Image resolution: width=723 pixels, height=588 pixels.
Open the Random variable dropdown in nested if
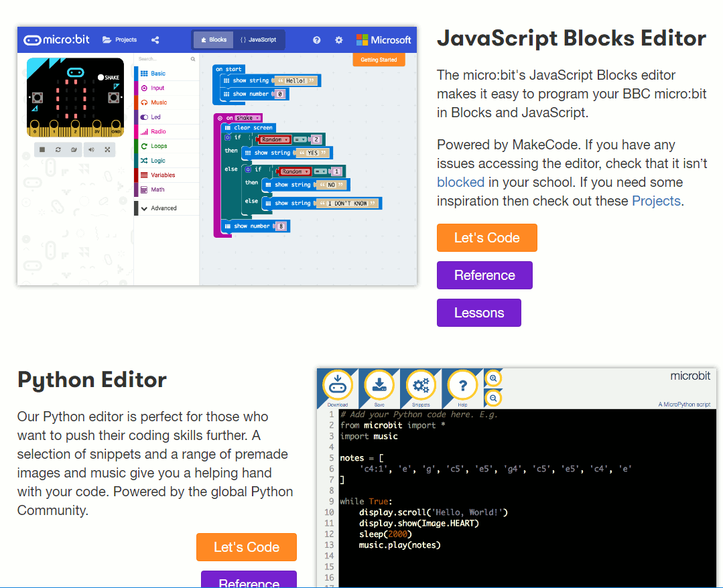(294, 171)
